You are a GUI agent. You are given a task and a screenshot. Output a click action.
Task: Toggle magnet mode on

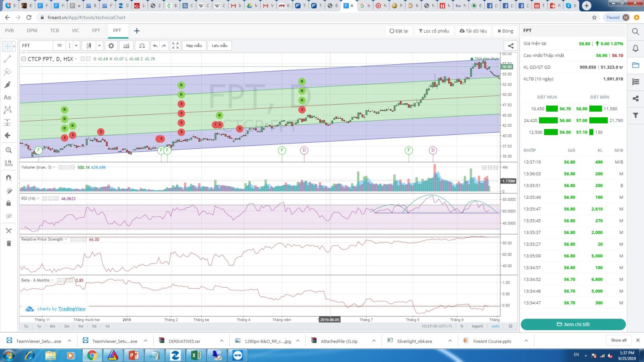coord(8,178)
